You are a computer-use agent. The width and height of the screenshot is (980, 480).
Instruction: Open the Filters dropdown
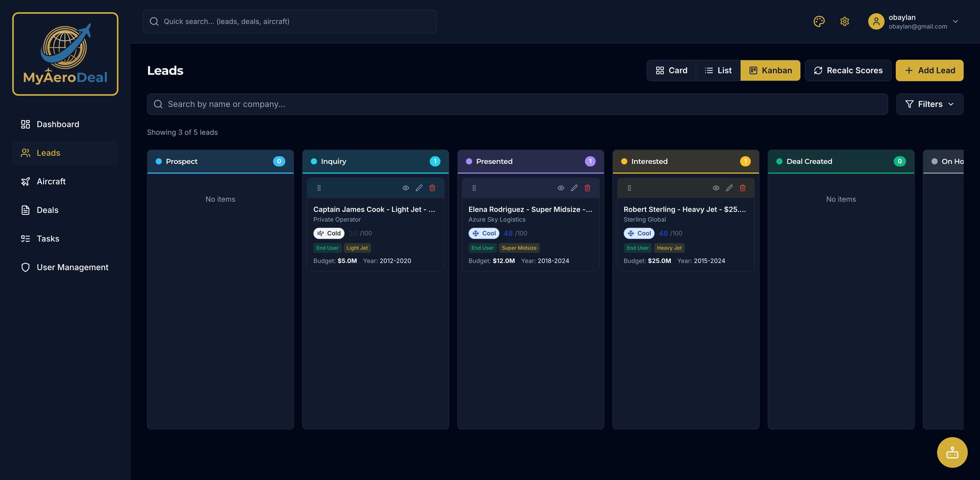(x=929, y=104)
